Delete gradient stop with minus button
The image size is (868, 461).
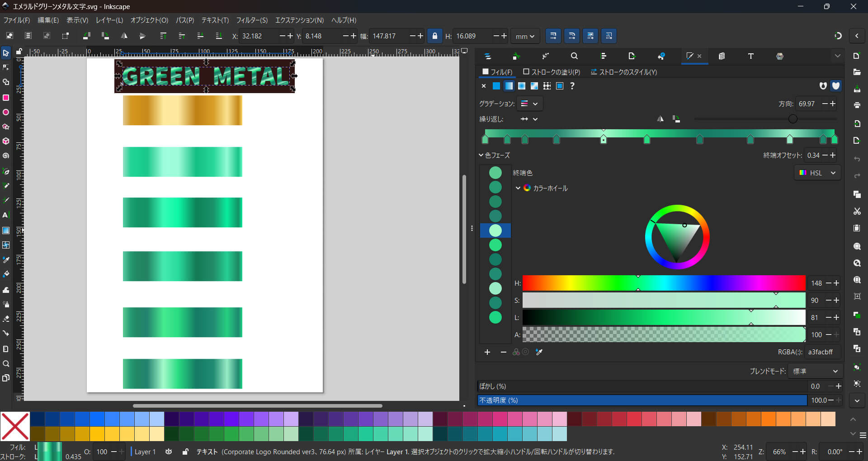coord(503,352)
